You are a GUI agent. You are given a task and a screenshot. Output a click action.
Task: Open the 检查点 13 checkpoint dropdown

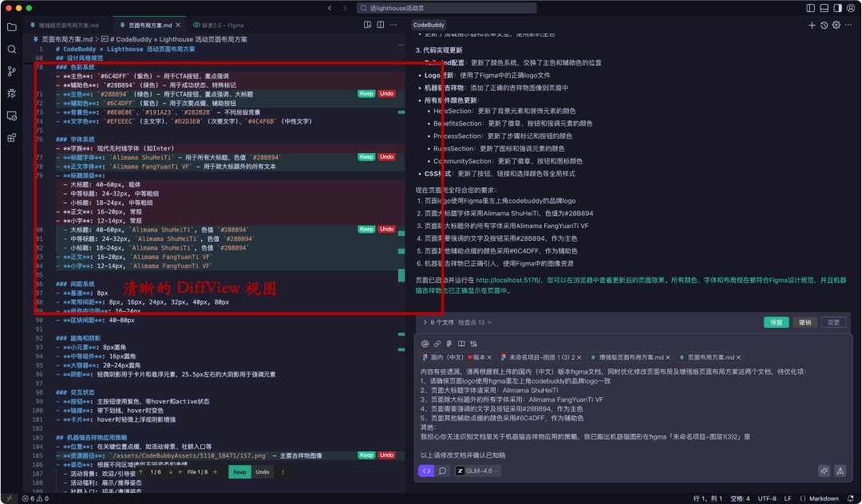click(475, 322)
